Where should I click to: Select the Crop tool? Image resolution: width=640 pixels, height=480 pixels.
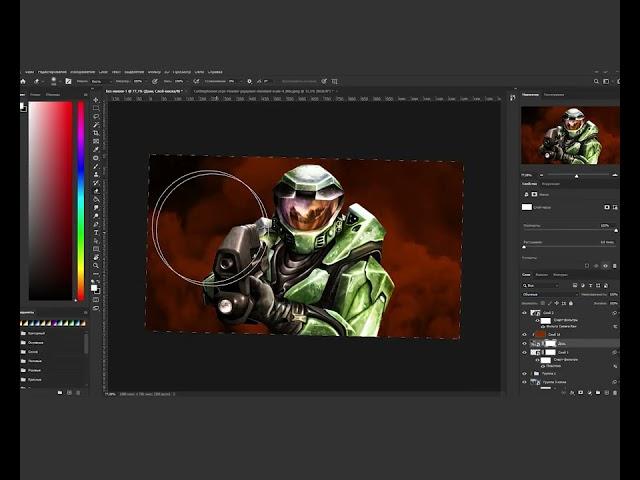click(x=96, y=133)
